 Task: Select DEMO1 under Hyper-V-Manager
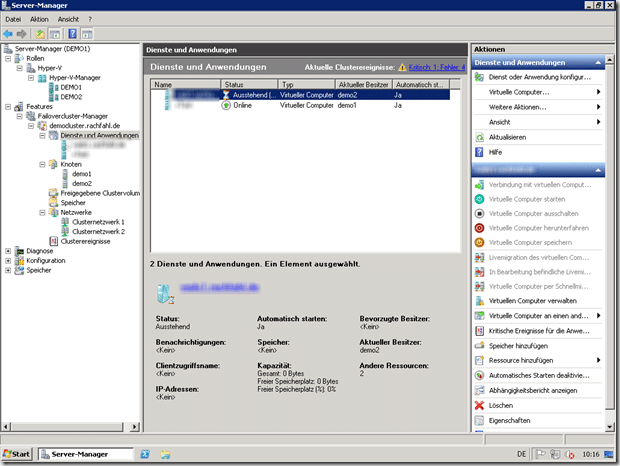coord(71,87)
